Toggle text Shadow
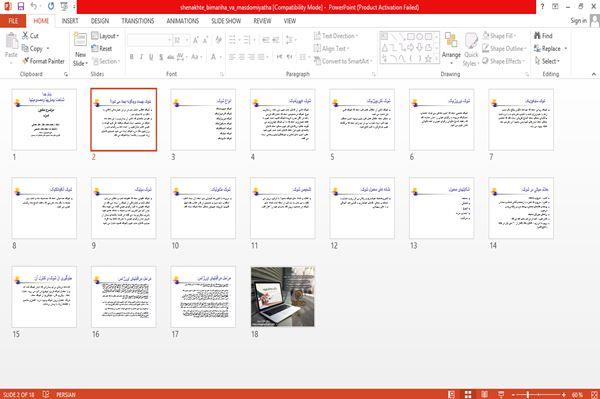This screenshot has height=399, width=600. (161, 57)
